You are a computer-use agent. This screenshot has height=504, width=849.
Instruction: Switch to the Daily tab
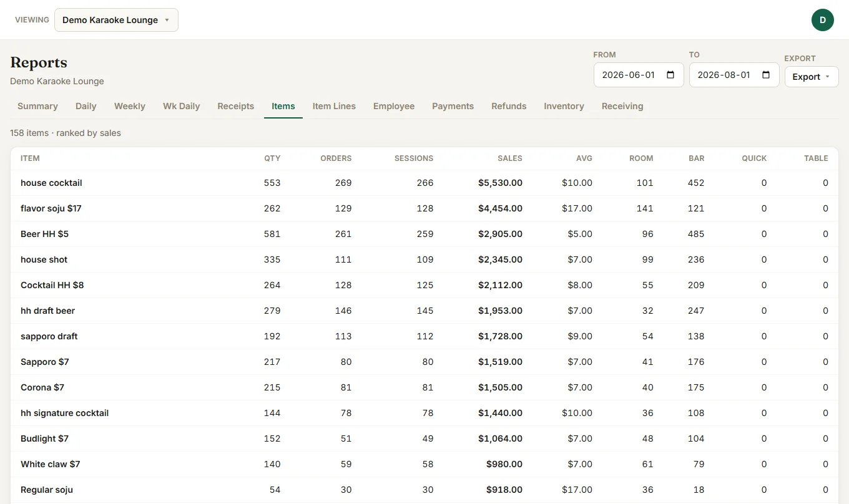click(86, 106)
